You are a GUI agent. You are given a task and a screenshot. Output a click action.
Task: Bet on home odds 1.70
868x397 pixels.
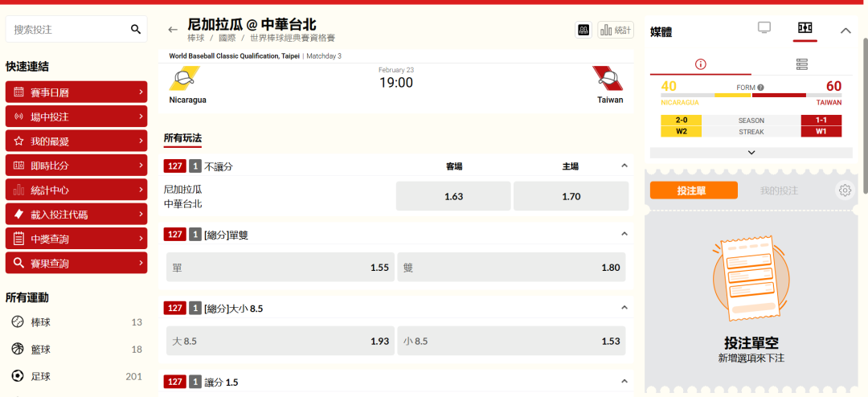coord(571,196)
